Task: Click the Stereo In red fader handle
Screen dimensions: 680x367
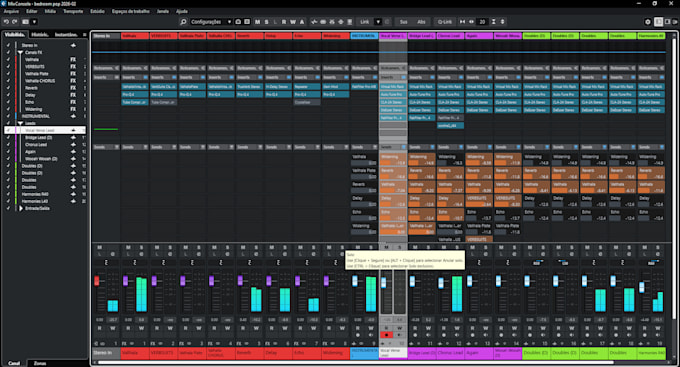Action: click(97, 281)
